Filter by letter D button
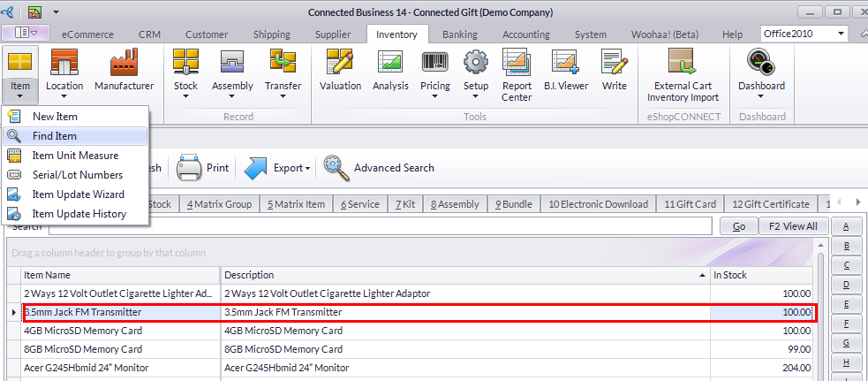Image resolution: width=868 pixels, height=381 pixels. click(847, 285)
